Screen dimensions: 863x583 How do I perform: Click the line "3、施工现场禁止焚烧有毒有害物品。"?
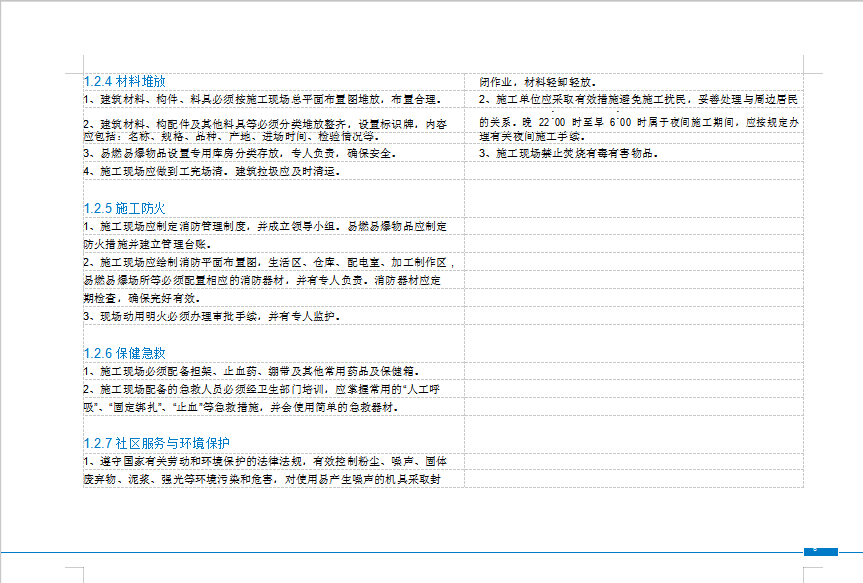pyautogui.click(x=569, y=154)
